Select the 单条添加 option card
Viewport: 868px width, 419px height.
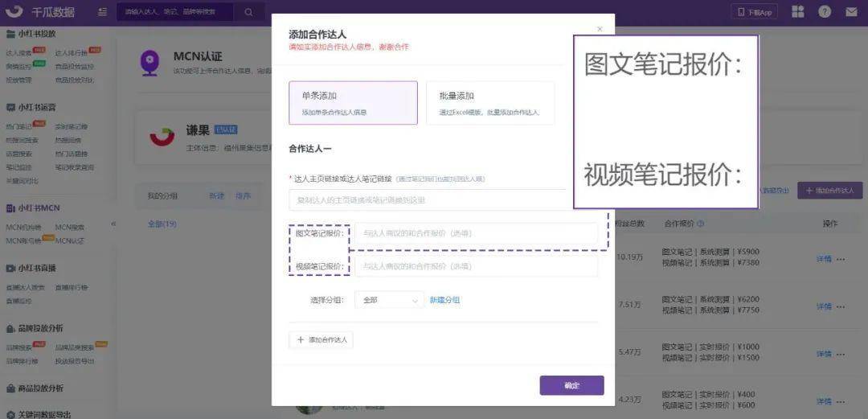(x=353, y=103)
